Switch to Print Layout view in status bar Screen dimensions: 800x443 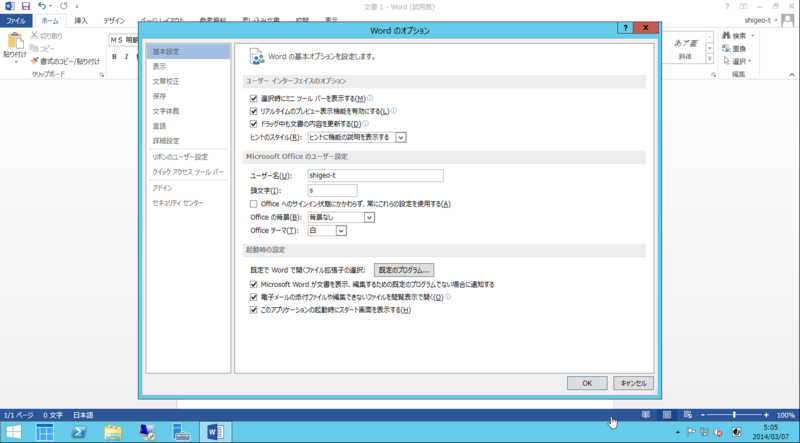point(666,415)
